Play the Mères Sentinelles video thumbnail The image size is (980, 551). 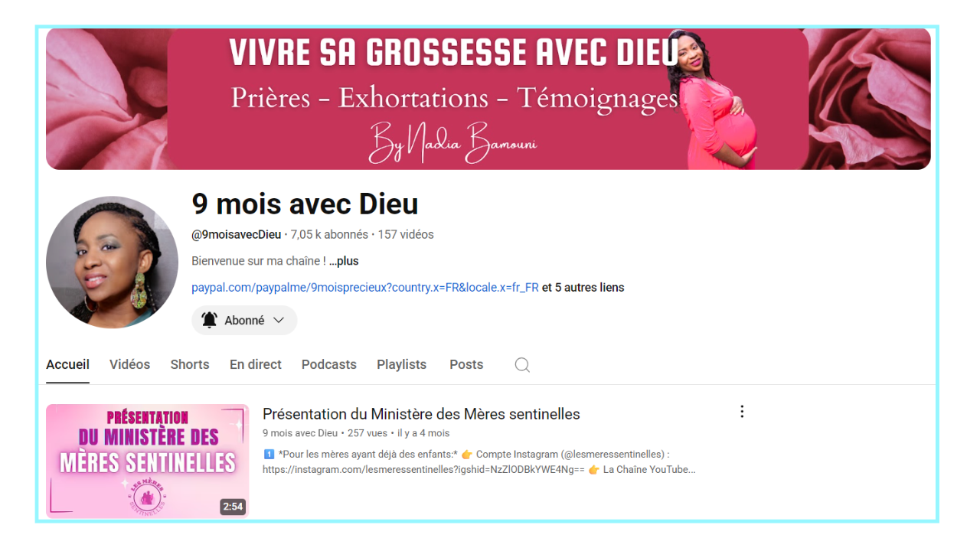(147, 461)
